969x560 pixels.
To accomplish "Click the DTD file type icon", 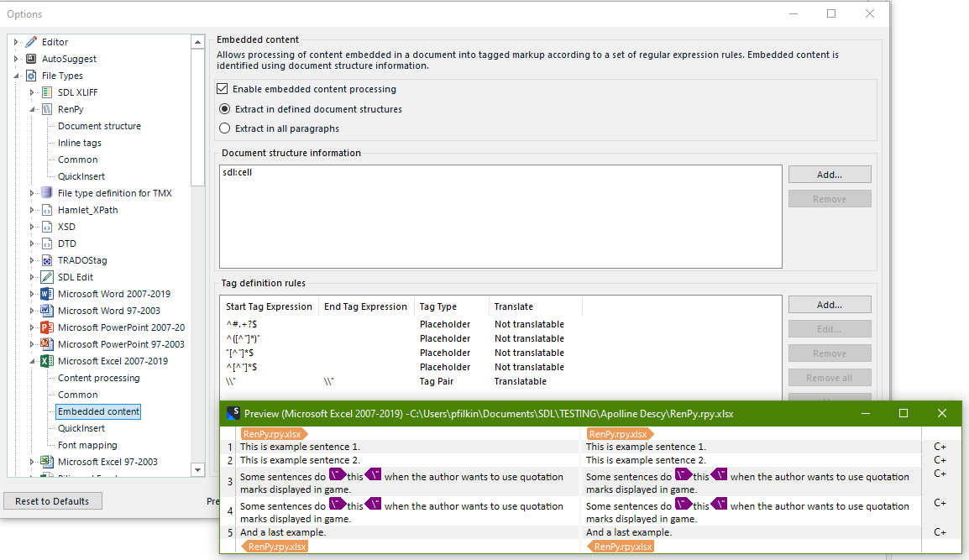I will 47,243.
